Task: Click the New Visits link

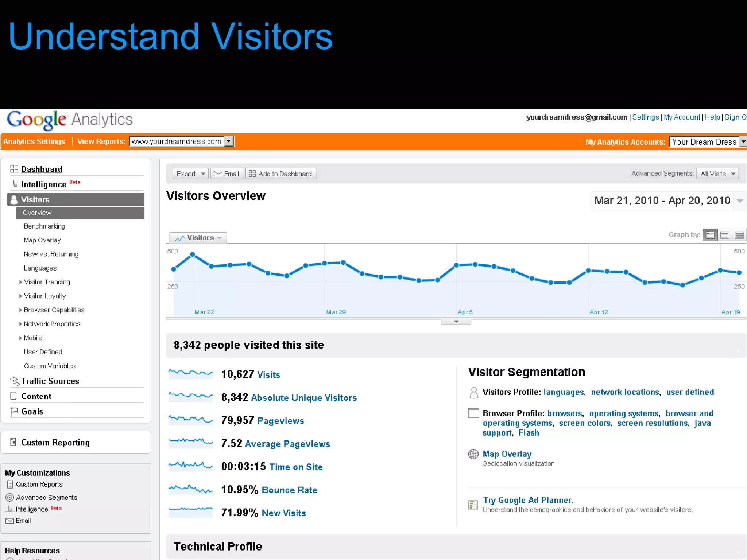Action: [284, 513]
